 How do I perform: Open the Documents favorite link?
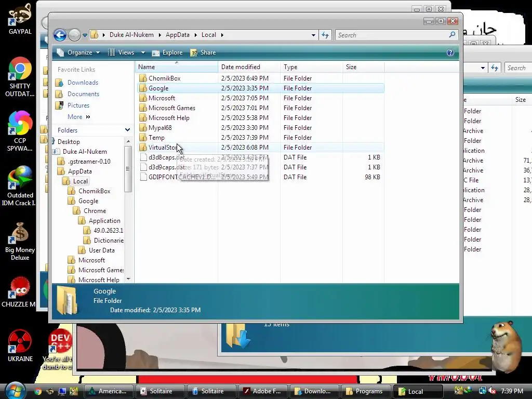83,94
